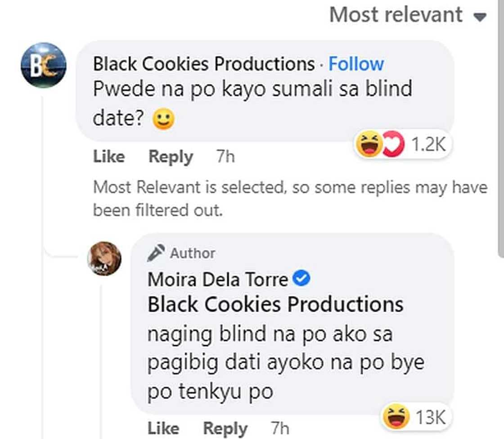Click the Author microphone icon
This screenshot has width=504, height=439.
(x=156, y=253)
